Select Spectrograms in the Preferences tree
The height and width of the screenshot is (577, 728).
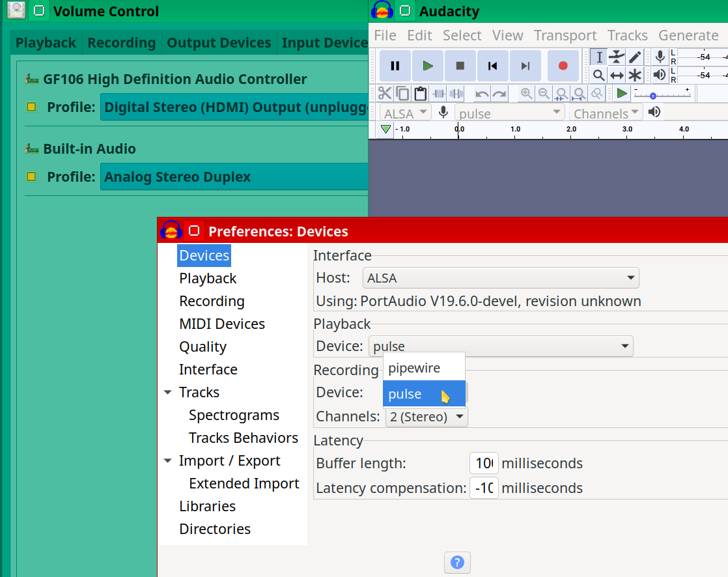point(234,415)
